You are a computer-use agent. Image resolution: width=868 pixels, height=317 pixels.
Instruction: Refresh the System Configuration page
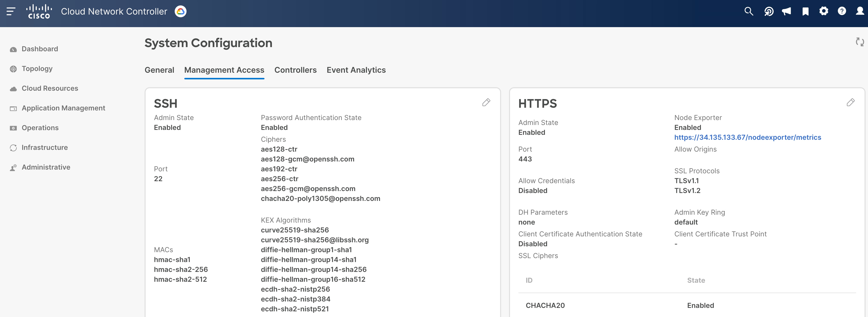(860, 42)
